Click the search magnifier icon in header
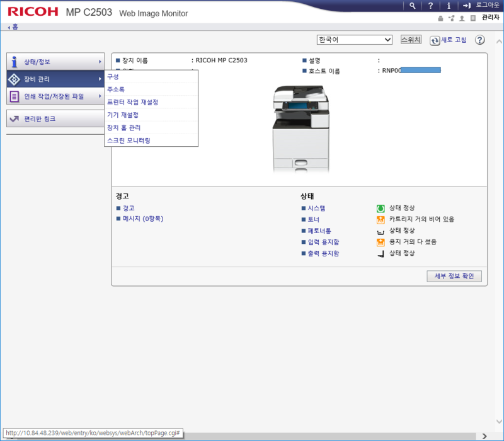The image size is (504, 441). tap(413, 6)
